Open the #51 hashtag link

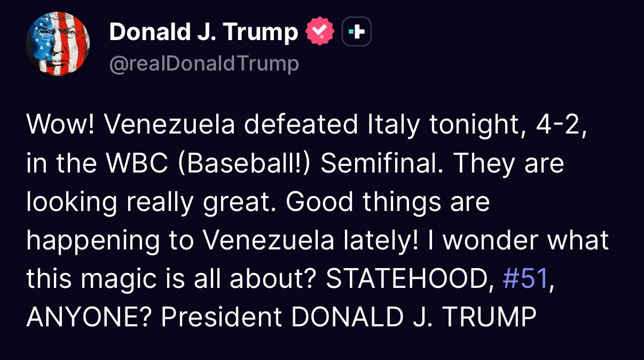point(526,279)
